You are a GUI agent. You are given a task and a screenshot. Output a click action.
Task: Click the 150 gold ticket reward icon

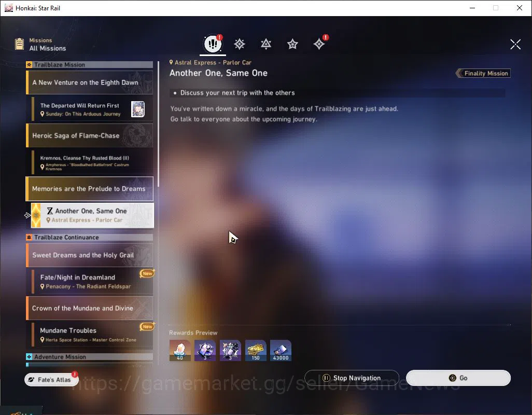tap(256, 350)
